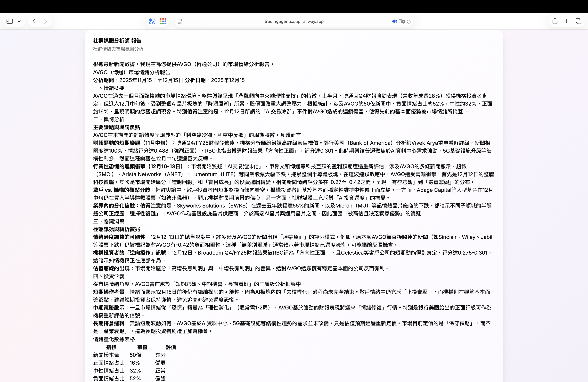This screenshot has height=382, width=588.
Task: Click the bold text 短期操作考量
Action: 109,292
